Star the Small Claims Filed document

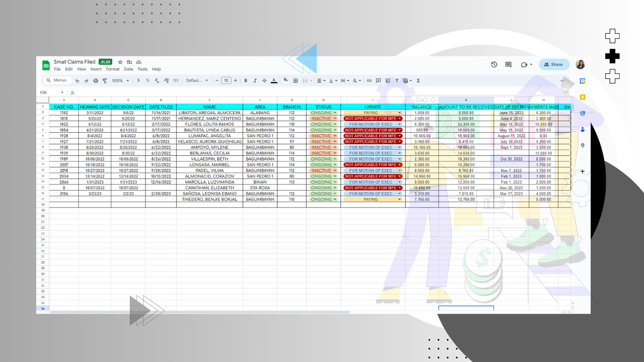(x=120, y=62)
